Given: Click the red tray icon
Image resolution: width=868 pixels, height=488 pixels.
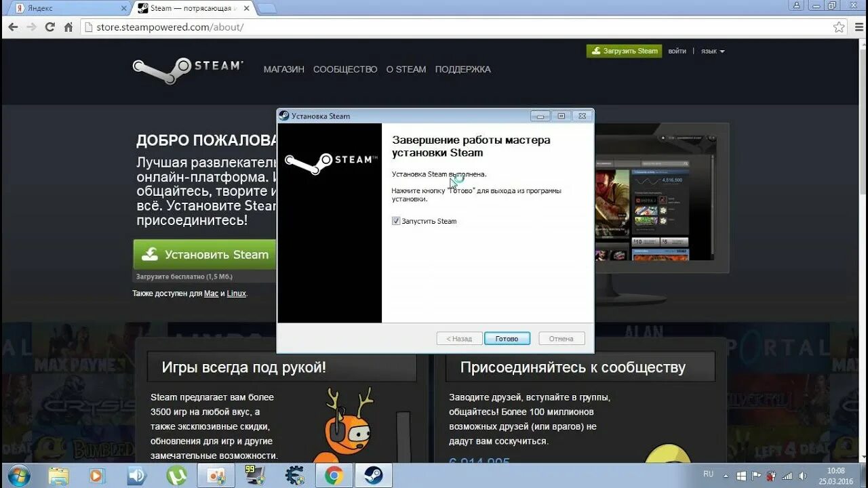Looking at the screenshot, I should pyautogui.click(x=771, y=476).
